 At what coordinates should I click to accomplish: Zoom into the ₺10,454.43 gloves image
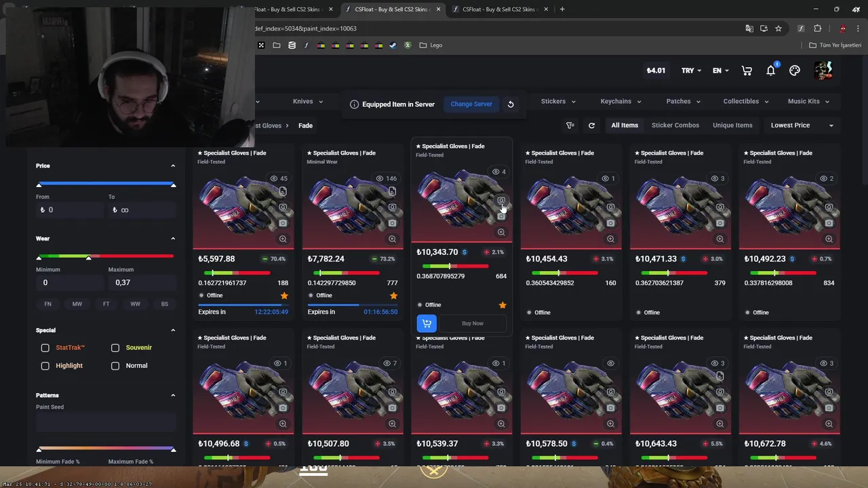pos(610,239)
